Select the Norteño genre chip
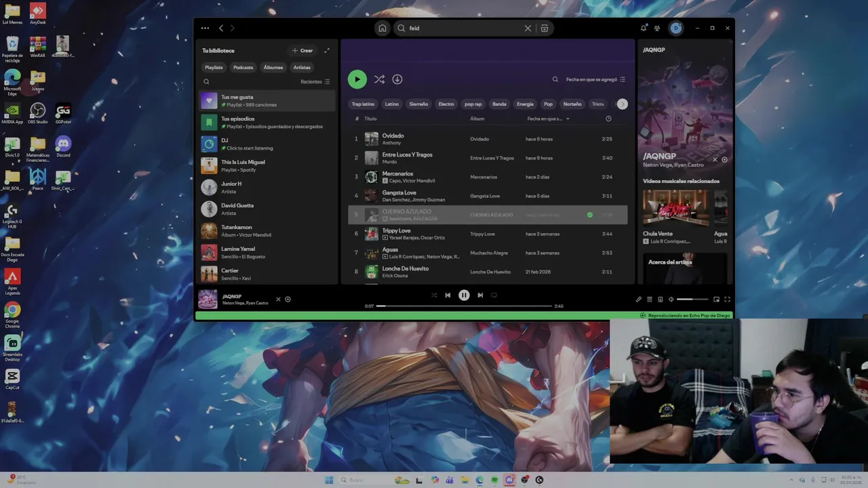868x488 pixels. tap(572, 104)
